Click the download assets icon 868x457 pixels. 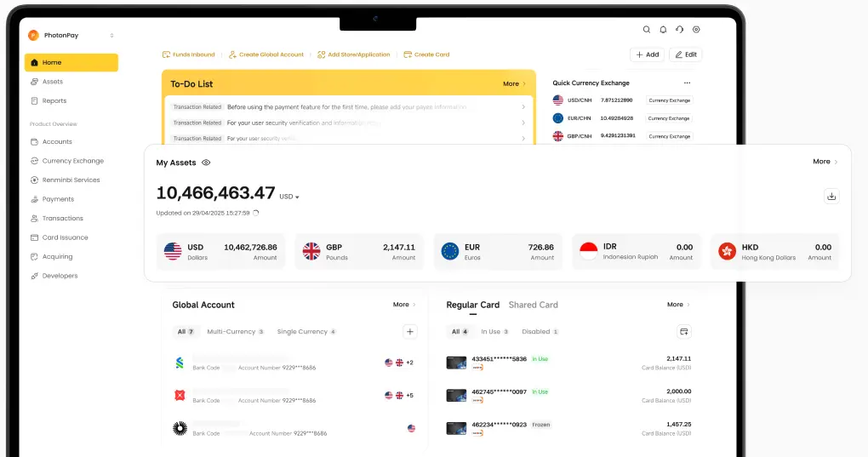point(831,197)
